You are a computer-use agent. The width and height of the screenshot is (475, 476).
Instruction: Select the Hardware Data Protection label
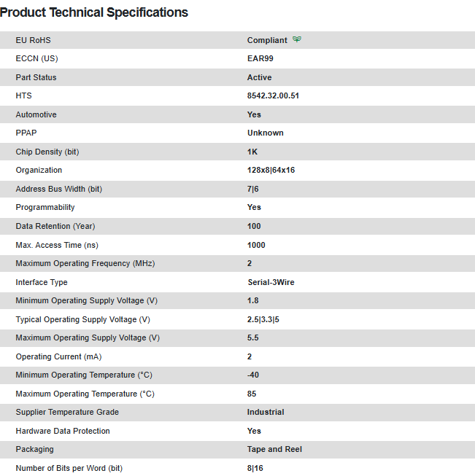click(x=63, y=431)
